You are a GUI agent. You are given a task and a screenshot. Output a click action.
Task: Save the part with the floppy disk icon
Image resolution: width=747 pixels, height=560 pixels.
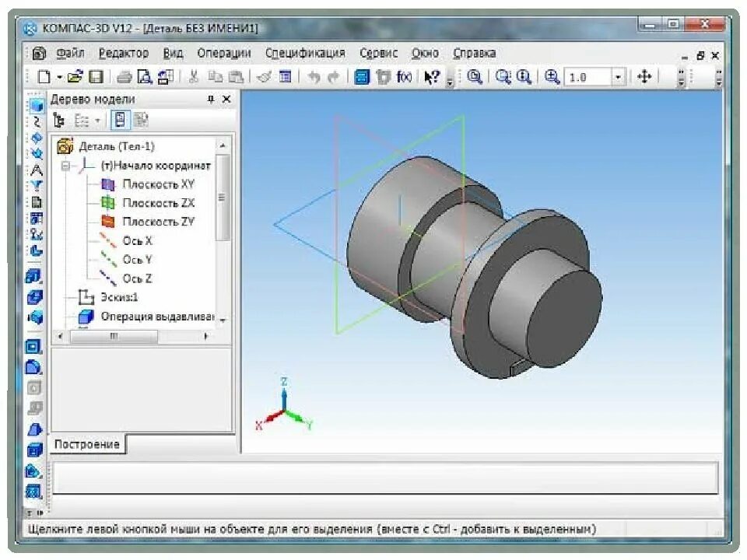coord(96,77)
